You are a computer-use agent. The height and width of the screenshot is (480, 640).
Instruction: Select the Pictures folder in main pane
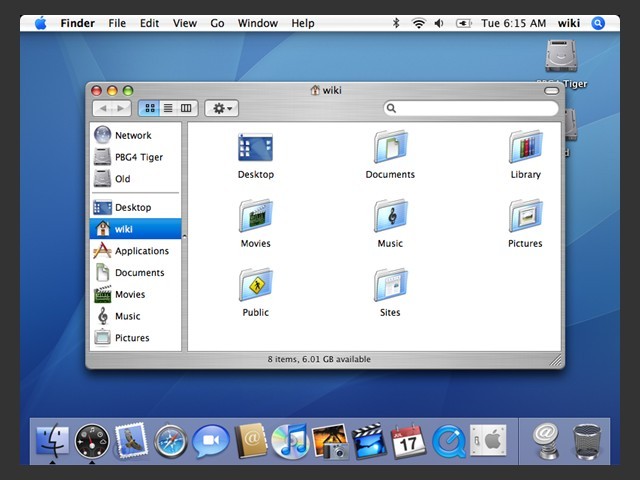click(526, 216)
